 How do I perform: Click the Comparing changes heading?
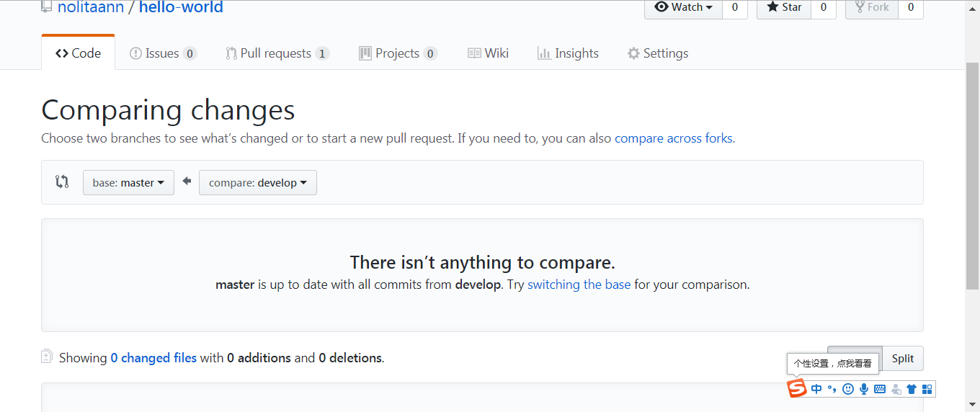click(x=168, y=110)
